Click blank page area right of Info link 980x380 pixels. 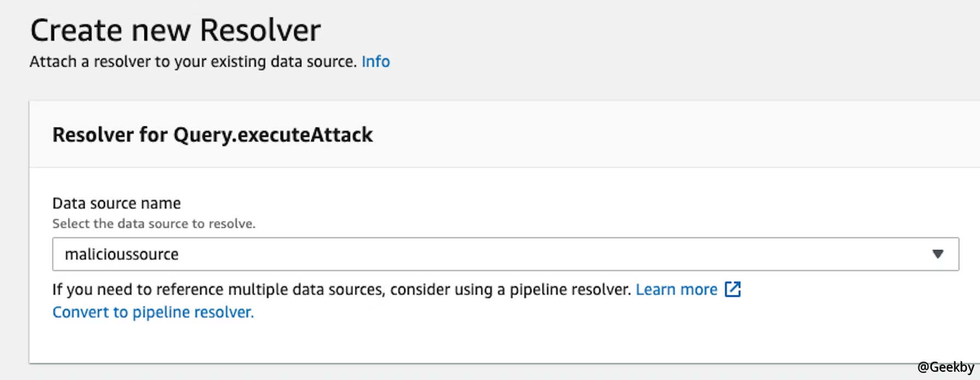(x=656, y=62)
